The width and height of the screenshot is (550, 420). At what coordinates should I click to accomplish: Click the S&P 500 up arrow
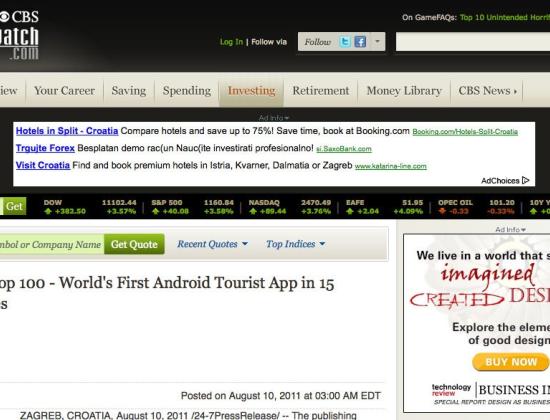coord(155,211)
